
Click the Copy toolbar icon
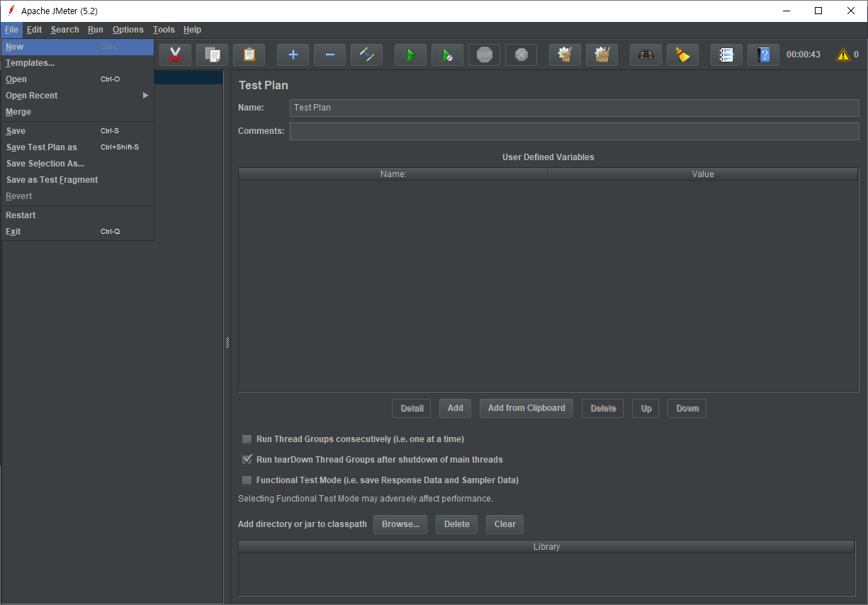click(x=213, y=55)
